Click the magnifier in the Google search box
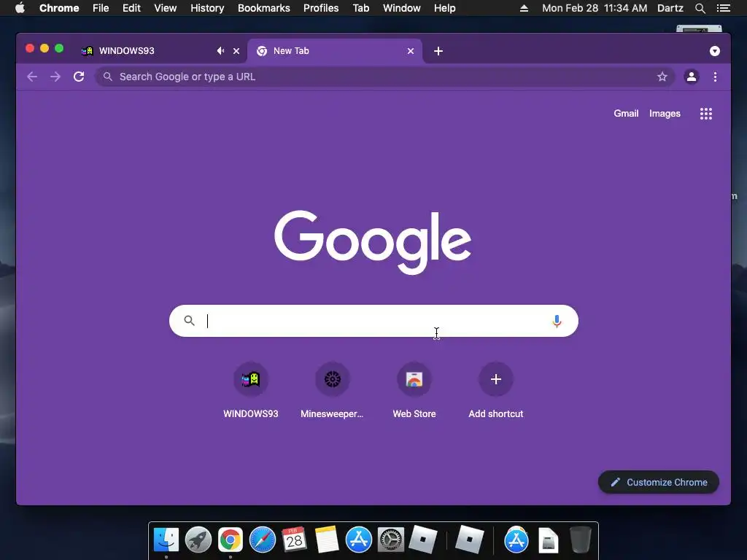This screenshot has height=560, width=747. (x=189, y=321)
